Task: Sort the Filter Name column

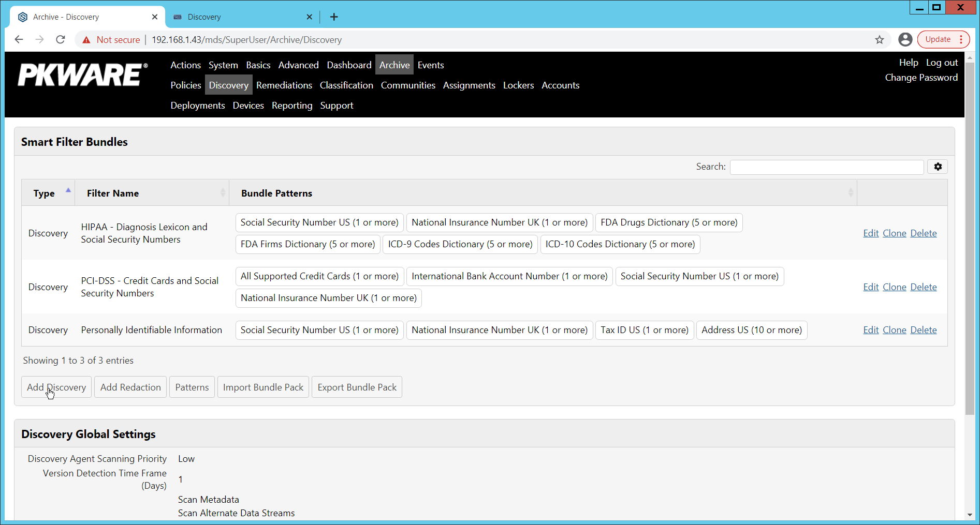Action: (113, 192)
